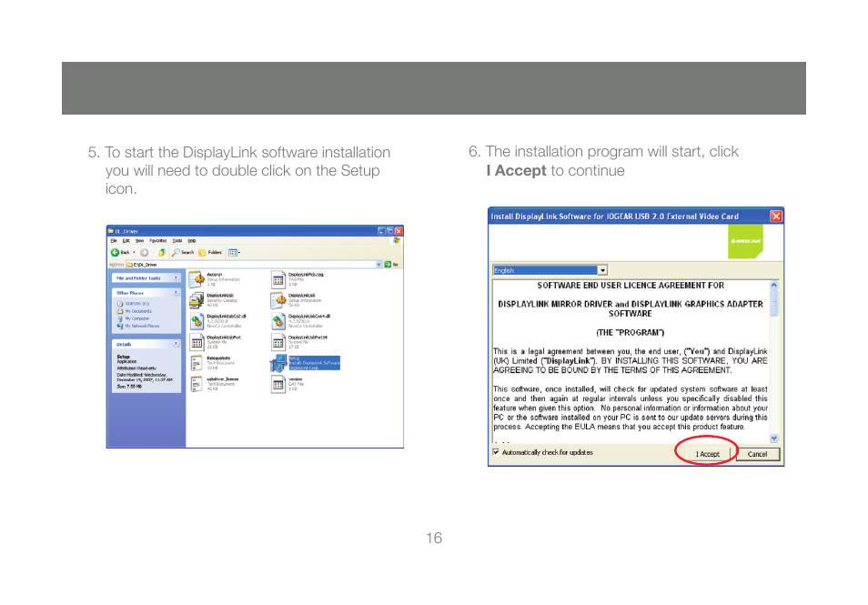Open the View menu
The width and height of the screenshot is (868, 605).
(x=139, y=241)
